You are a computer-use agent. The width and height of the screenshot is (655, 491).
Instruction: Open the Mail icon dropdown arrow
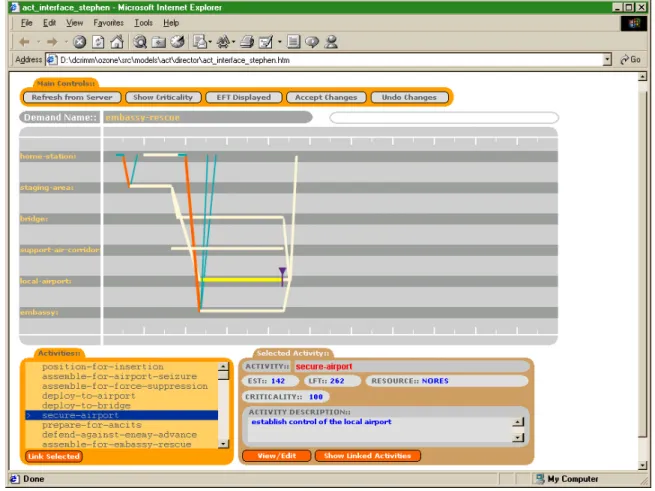point(210,42)
